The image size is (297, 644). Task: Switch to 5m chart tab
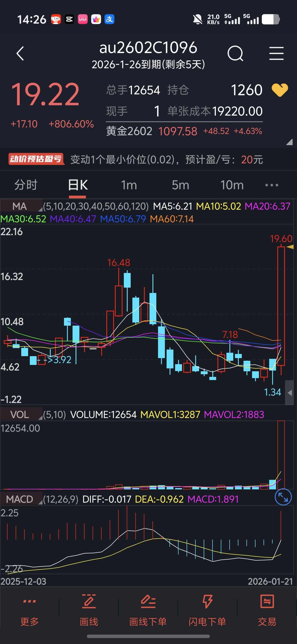(x=180, y=185)
